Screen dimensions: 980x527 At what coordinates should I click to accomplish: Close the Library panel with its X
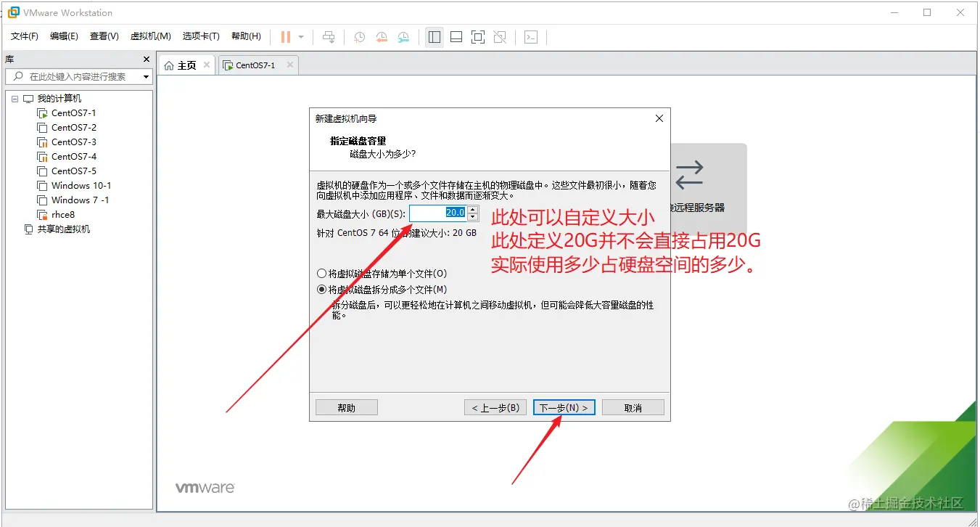(x=147, y=60)
